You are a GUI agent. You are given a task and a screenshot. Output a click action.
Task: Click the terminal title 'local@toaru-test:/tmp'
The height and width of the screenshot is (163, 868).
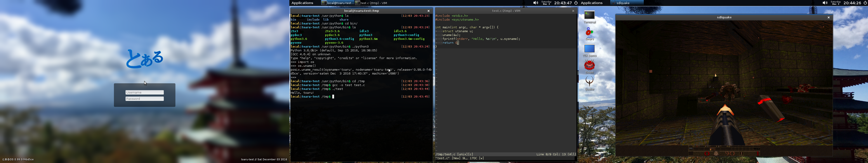coord(361,11)
